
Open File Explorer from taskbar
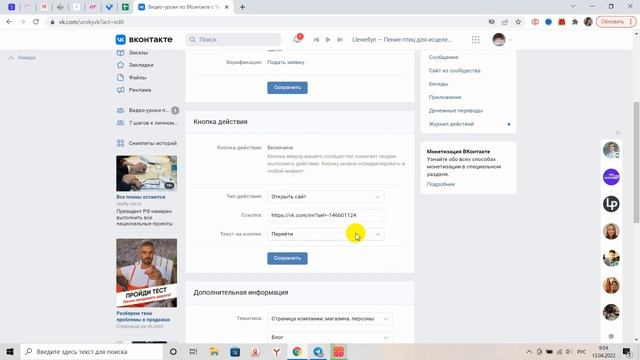pos(214,351)
